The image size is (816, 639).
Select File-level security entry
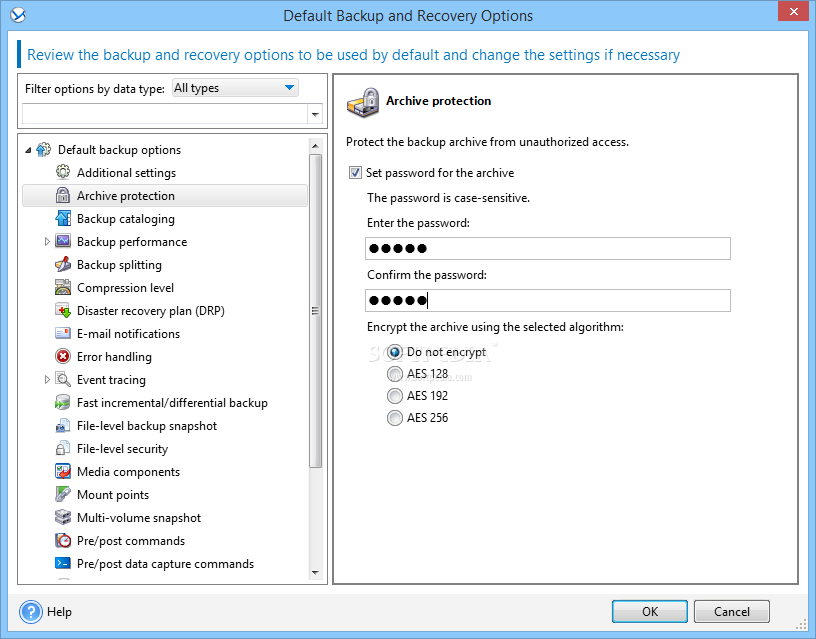click(x=122, y=449)
